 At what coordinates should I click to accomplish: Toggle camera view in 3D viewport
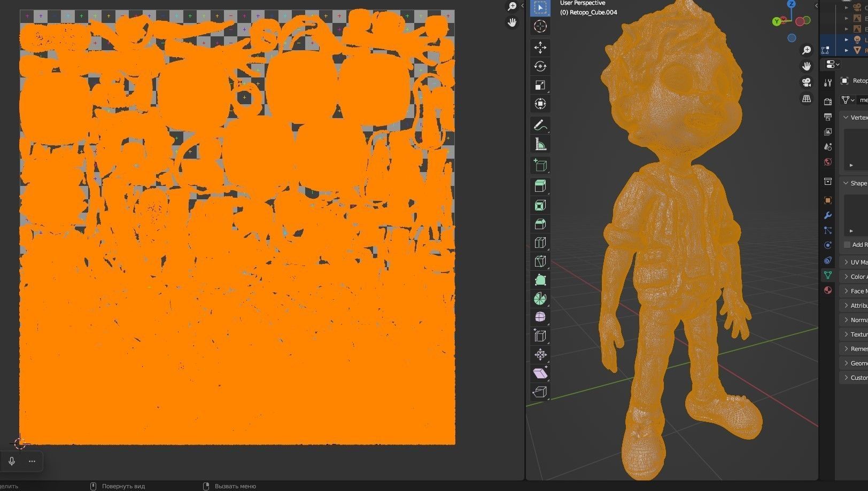coord(807,82)
